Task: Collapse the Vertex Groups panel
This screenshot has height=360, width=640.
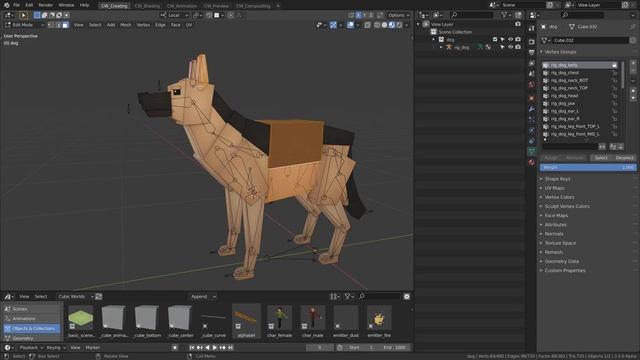Action: (560, 52)
